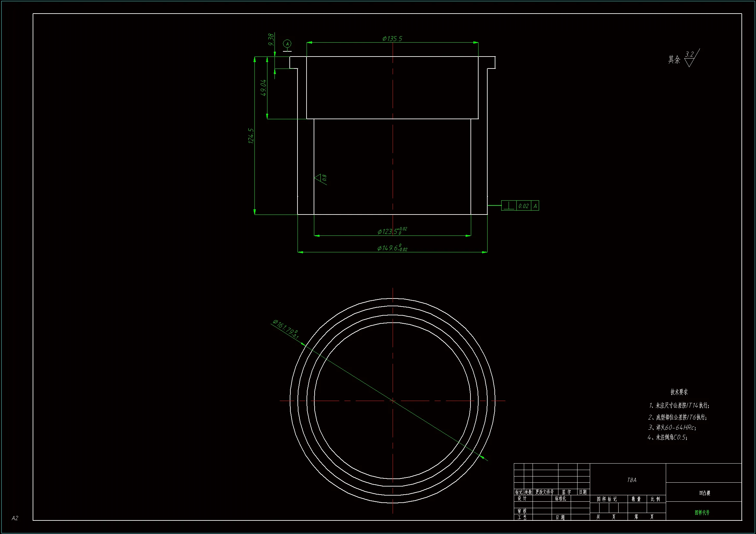756x534 pixels.
Task: Click the 凹凸模 part name cell
Action: pos(705,493)
